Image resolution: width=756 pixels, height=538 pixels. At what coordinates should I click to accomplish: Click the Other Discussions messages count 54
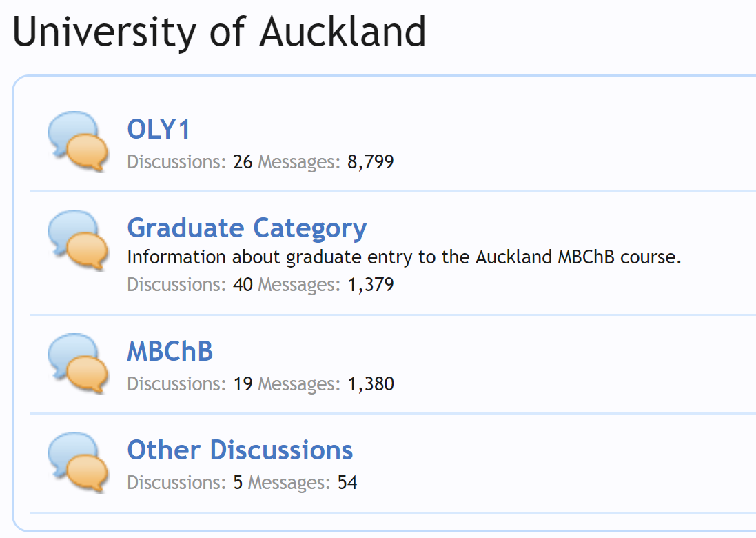click(347, 482)
